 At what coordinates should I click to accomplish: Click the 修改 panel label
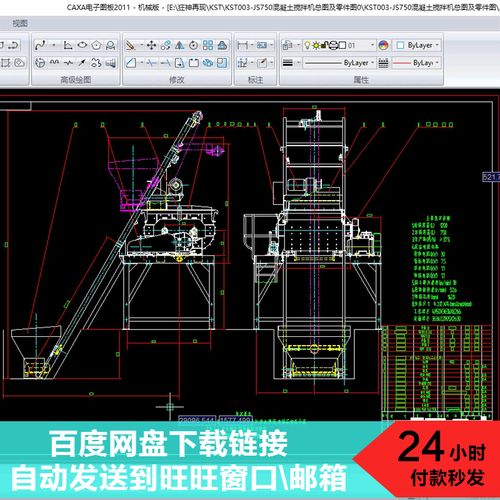[x=177, y=80]
